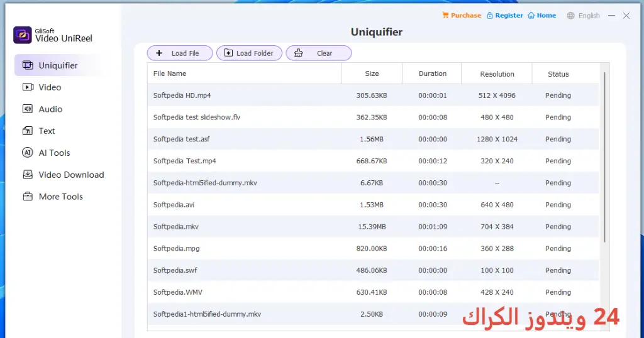Screen dimensions: 644x338
Task: Click the GiliSoft Video UniReel logo icon
Action: click(x=22, y=35)
